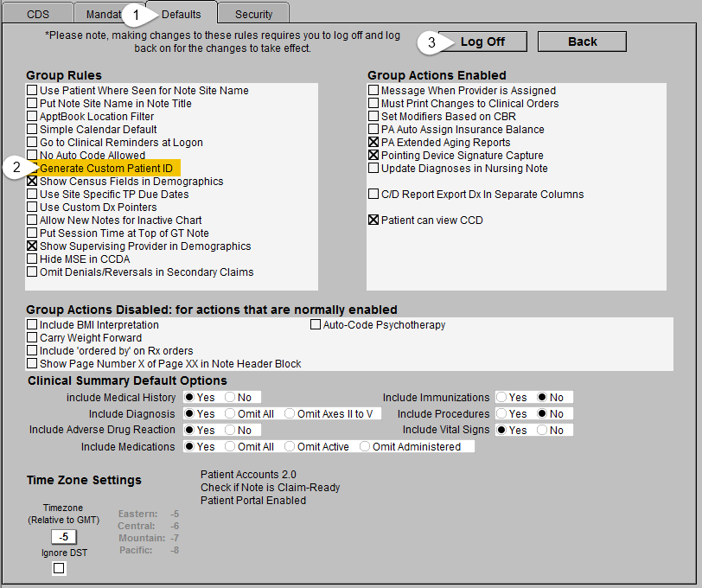Select the Defaults tab
702x588 pixels.
(x=181, y=14)
